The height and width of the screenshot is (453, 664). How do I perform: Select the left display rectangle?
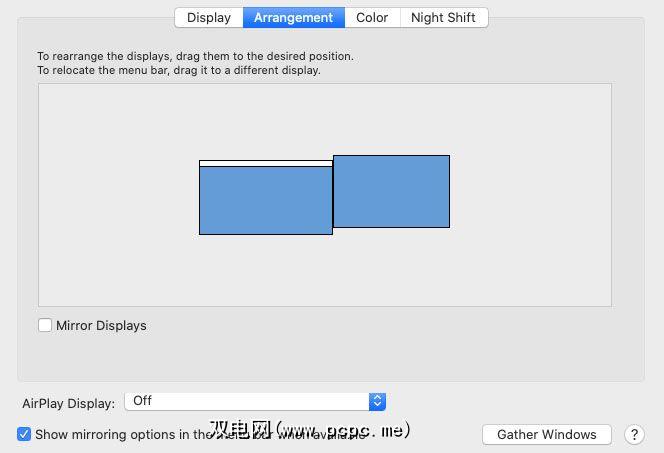265,200
